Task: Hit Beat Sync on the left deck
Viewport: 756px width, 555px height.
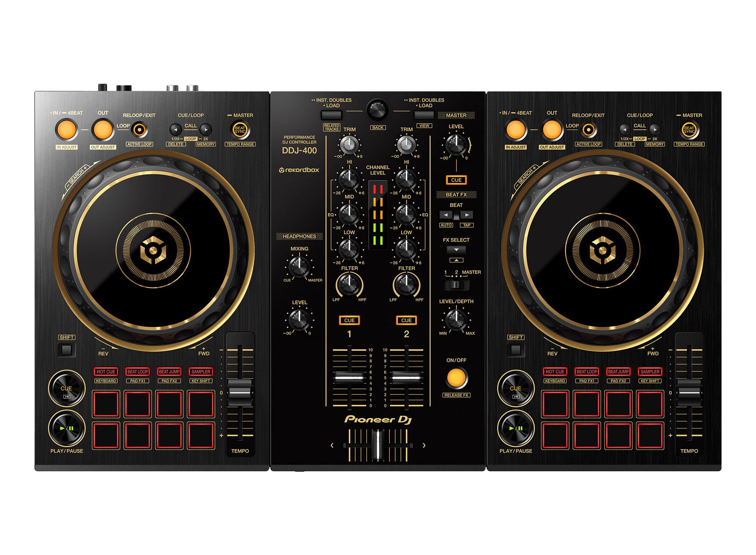Action: coord(240,130)
